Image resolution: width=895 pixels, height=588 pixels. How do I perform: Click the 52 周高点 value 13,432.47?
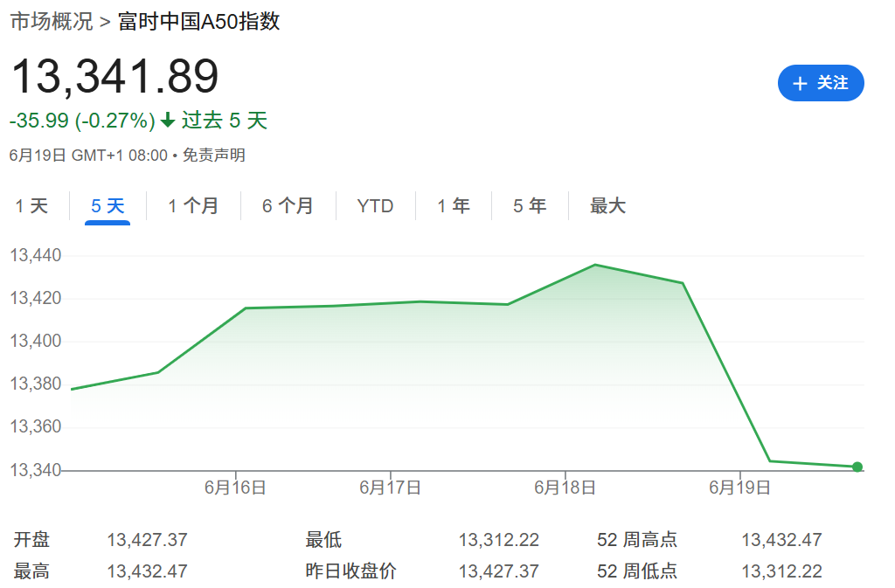[781, 540]
